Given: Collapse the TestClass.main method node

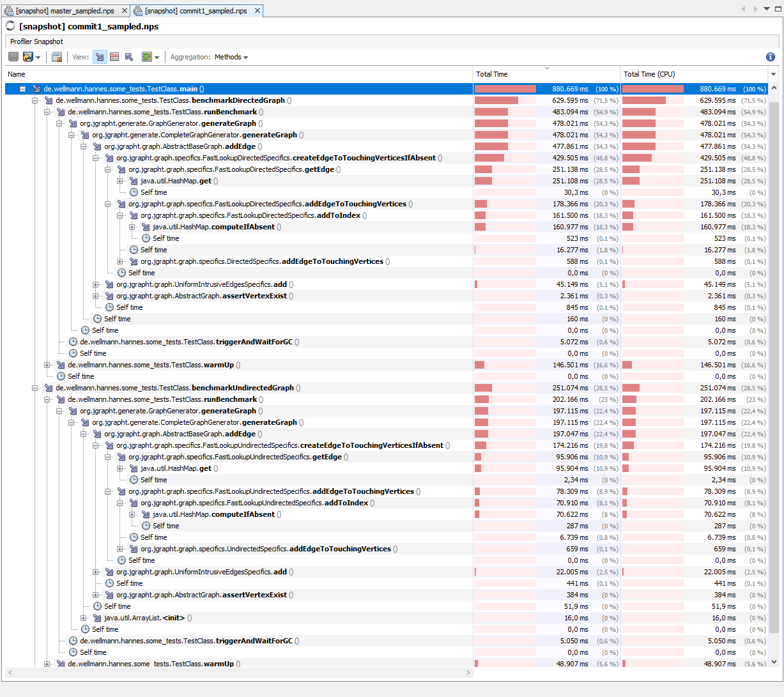Looking at the screenshot, I should [23, 89].
